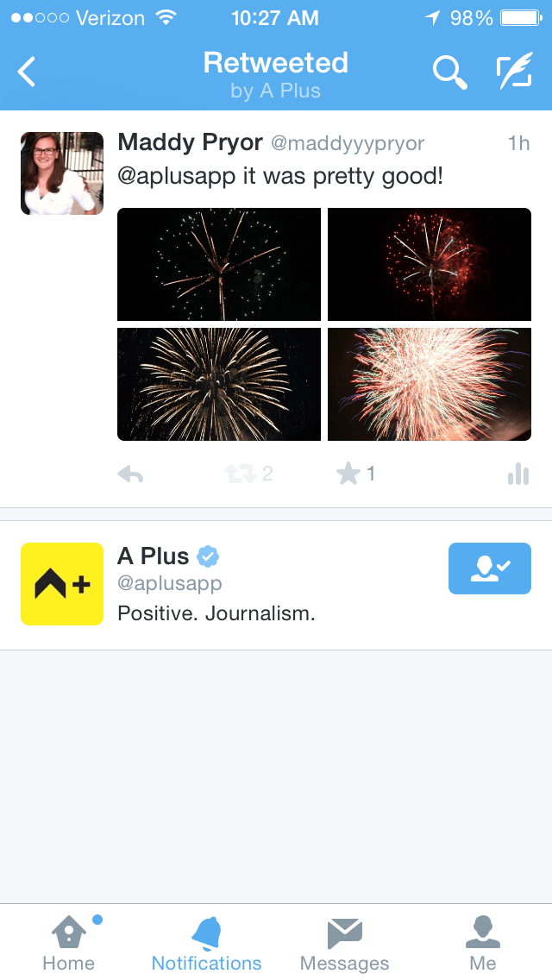Open the Home tab
Screen dimensions: 552x980
pyautogui.click(x=69, y=943)
